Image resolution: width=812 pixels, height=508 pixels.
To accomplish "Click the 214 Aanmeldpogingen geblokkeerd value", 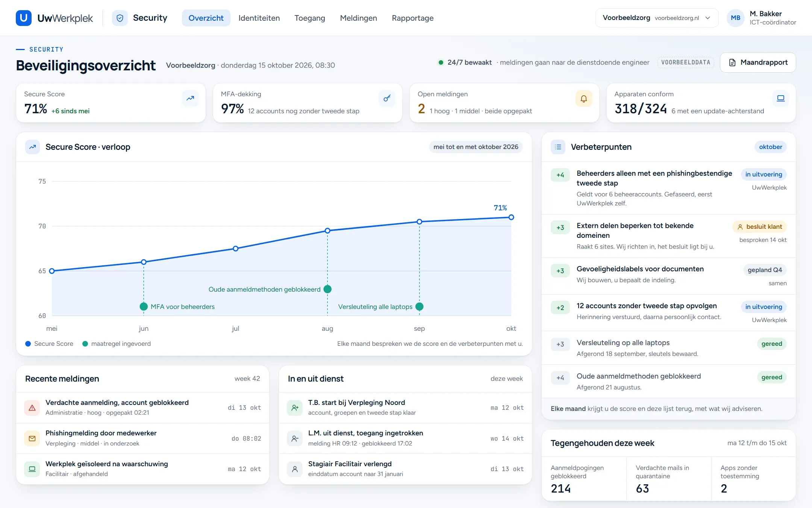I will (x=561, y=488).
